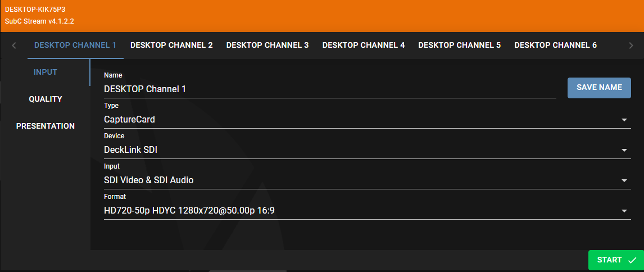Click into the channel Name text field

(x=329, y=89)
